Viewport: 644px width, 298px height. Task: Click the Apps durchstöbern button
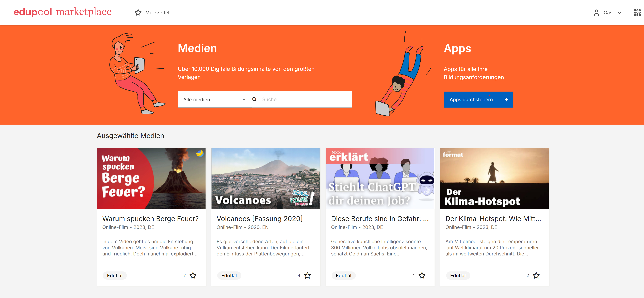coord(478,100)
